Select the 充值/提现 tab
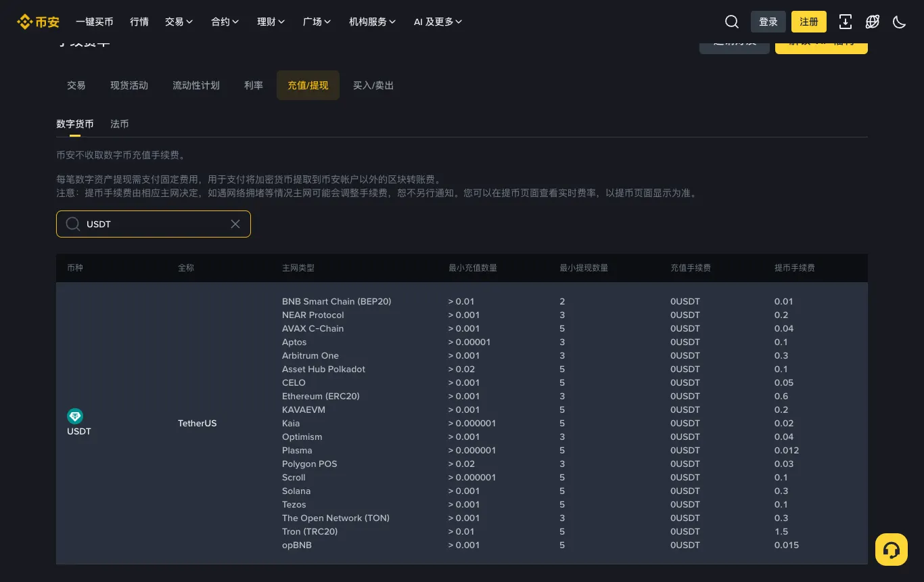 tap(308, 85)
